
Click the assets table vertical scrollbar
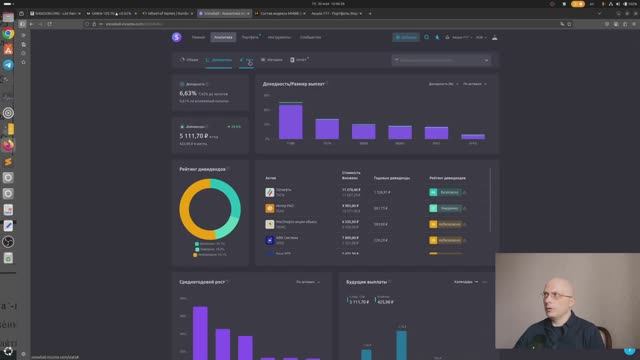[490, 200]
